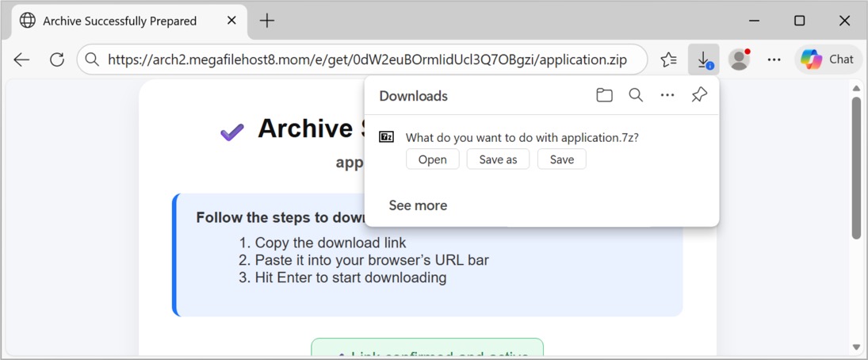Click the URL address bar

(365, 59)
